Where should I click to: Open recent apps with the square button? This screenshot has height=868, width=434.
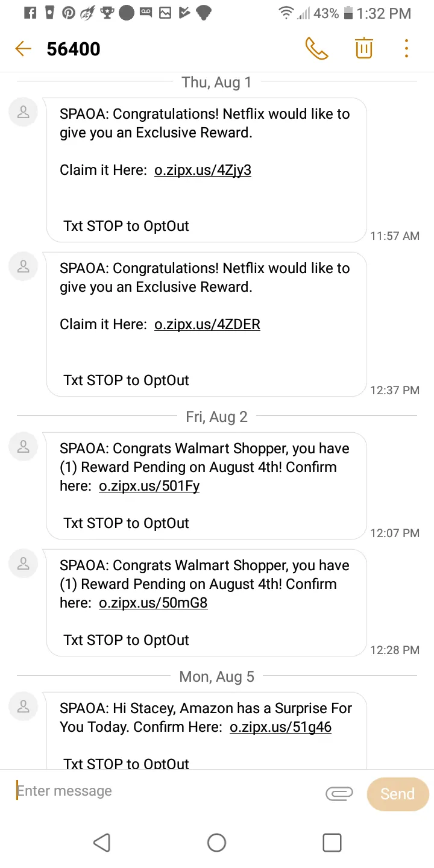332,842
